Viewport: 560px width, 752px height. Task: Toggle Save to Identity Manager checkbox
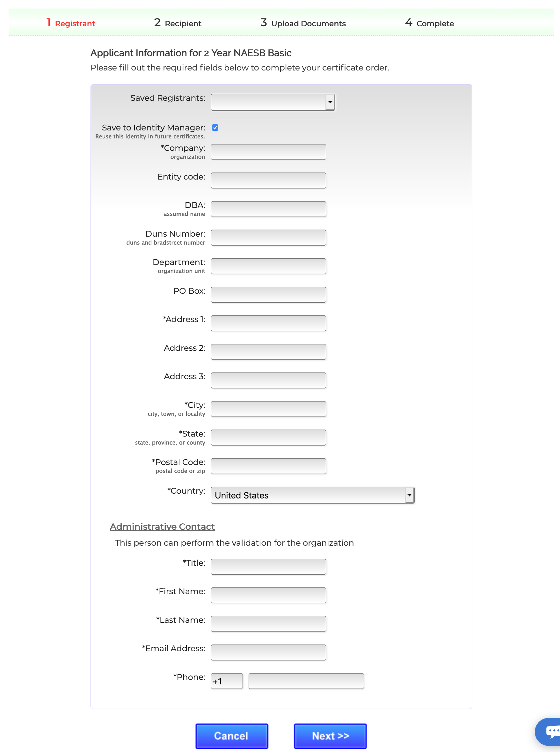click(215, 128)
